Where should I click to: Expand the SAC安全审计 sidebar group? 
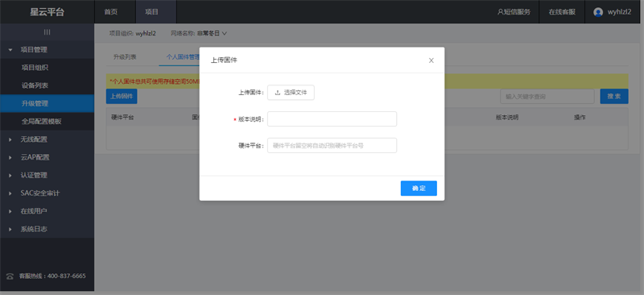coord(47,193)
